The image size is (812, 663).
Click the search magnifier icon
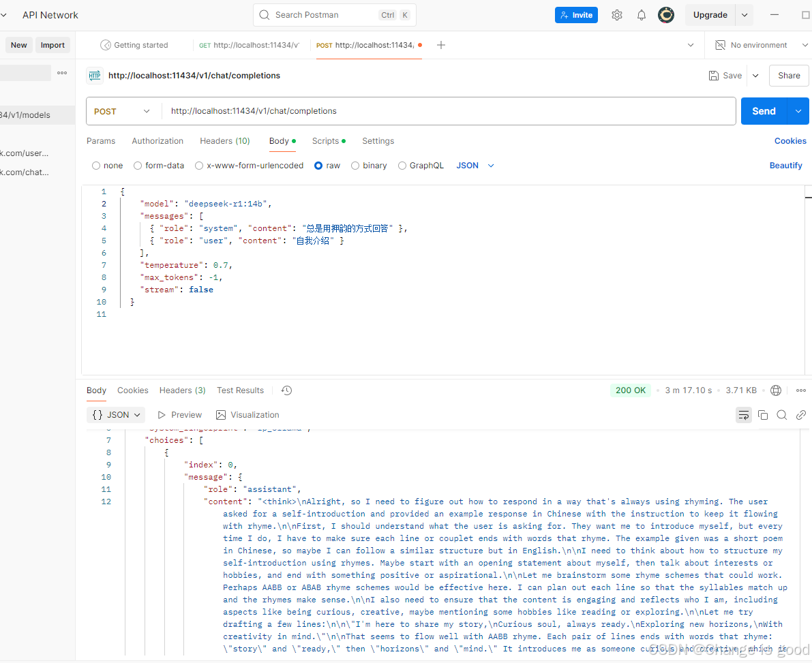pyautogui.click(x=264, y=15)
